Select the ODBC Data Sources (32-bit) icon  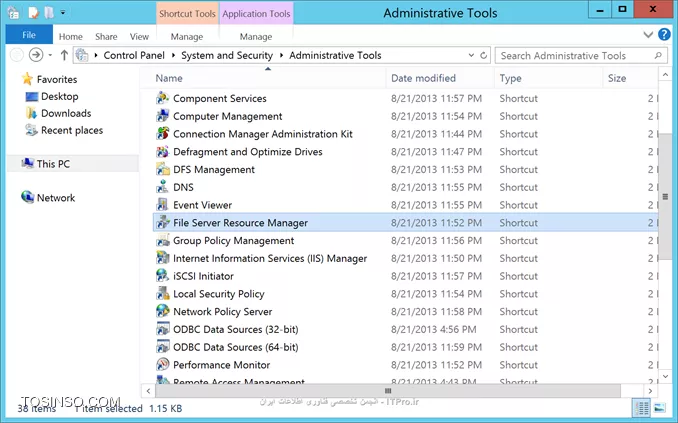[163, 329]
